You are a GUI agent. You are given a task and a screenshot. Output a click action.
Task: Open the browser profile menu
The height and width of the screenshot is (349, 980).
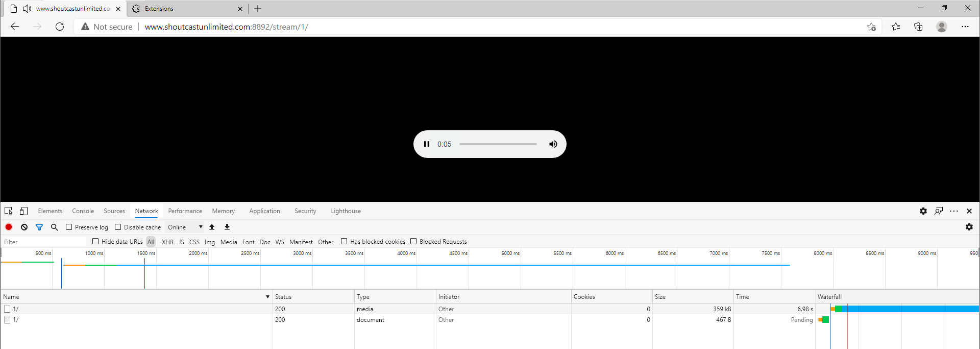coord(942,27)
